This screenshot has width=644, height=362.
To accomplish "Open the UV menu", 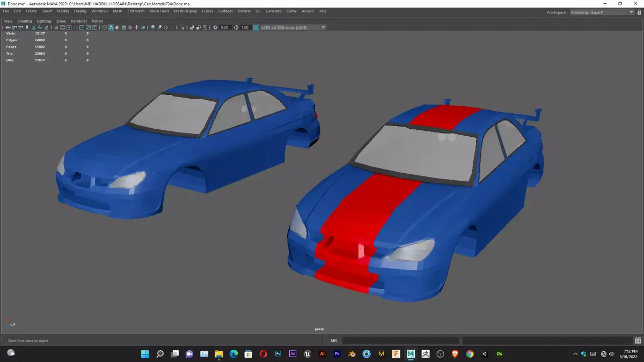I will click(258, 11).
